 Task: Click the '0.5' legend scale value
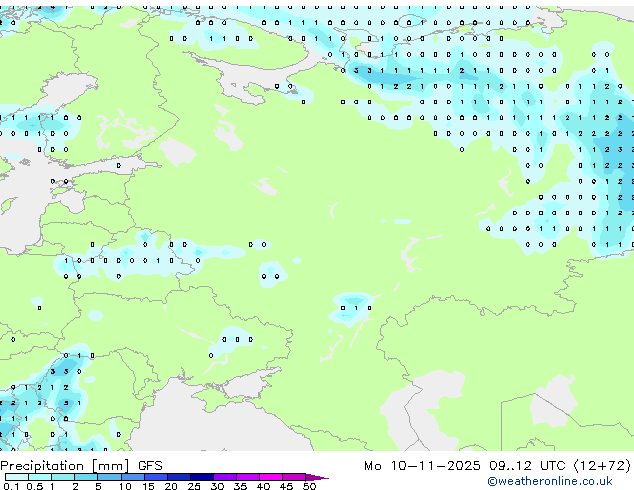(x=35, y=486)
